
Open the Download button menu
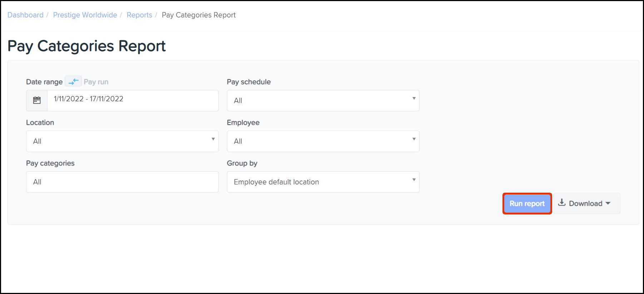click(586, 203)
